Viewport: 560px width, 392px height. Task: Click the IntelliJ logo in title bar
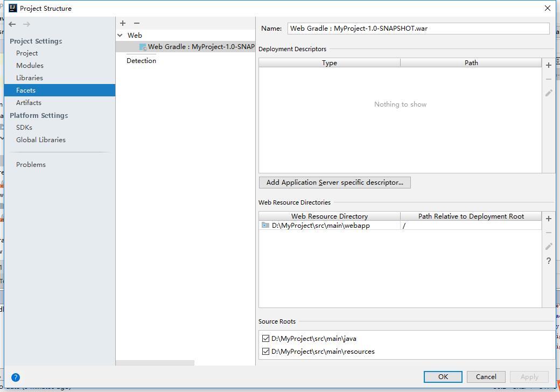pyautogui.click(x=12, y=8)
